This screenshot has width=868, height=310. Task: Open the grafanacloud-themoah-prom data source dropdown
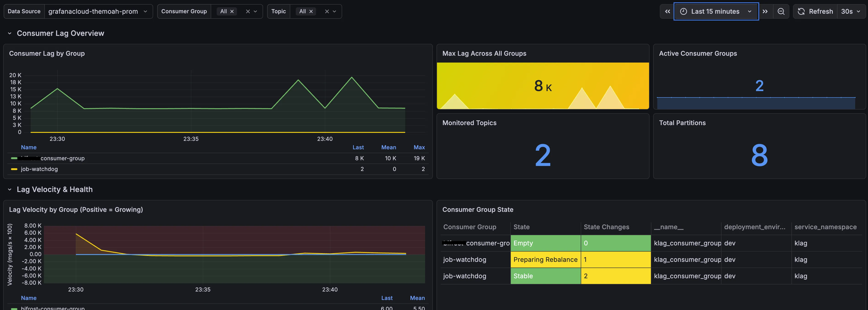[x=99, y=11]
